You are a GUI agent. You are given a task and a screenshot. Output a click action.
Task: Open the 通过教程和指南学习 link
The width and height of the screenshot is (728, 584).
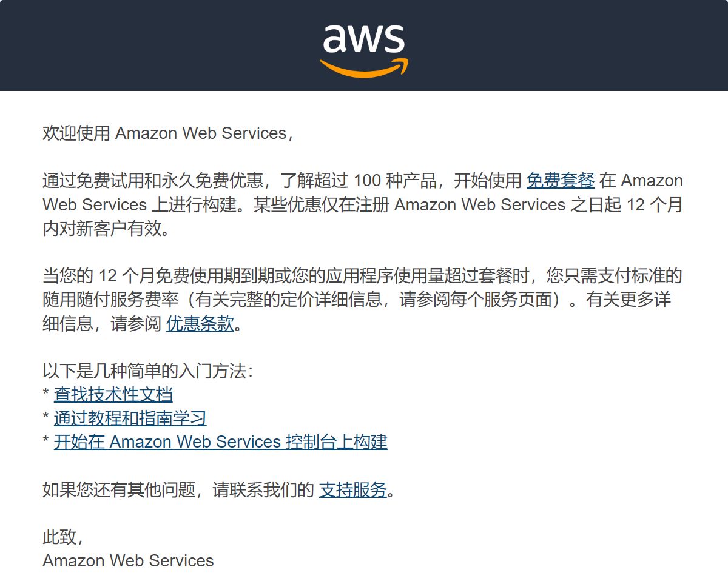(130, 418)
